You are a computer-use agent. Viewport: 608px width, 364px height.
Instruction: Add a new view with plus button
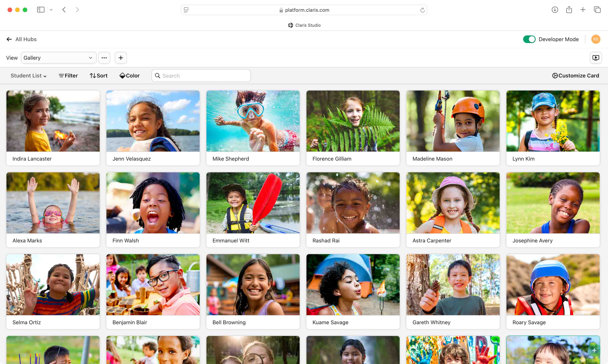tap(121, 58)
